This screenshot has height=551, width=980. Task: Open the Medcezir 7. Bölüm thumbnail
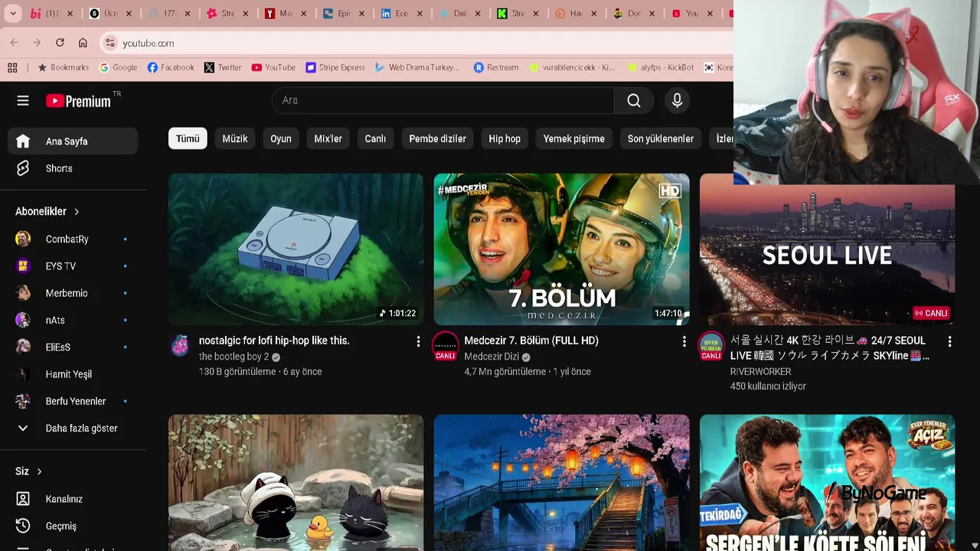(561, 249)
